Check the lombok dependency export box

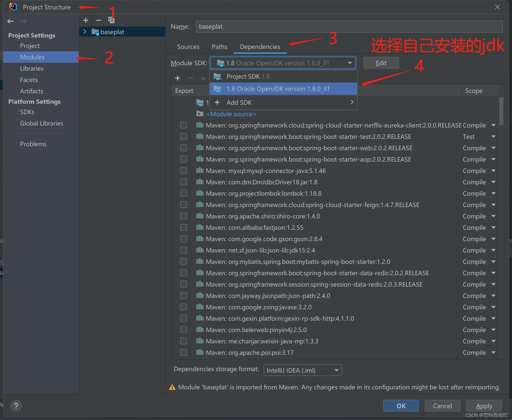[x=184, y=193]
